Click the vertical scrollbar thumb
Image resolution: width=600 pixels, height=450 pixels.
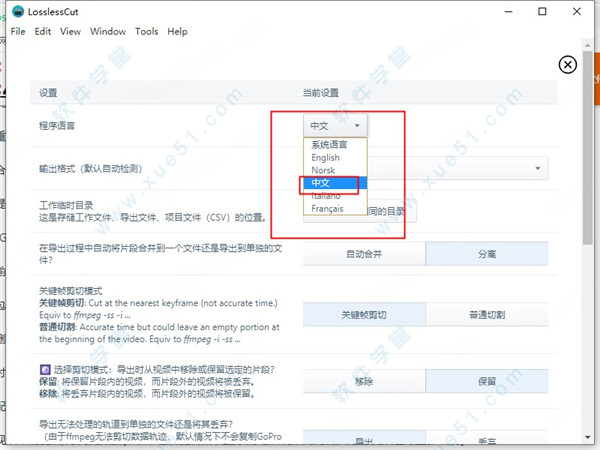(x=588, y=147)
